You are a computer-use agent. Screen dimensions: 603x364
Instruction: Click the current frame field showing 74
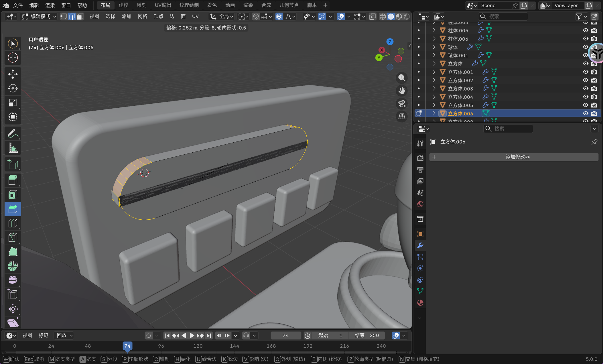coord(285,335)
